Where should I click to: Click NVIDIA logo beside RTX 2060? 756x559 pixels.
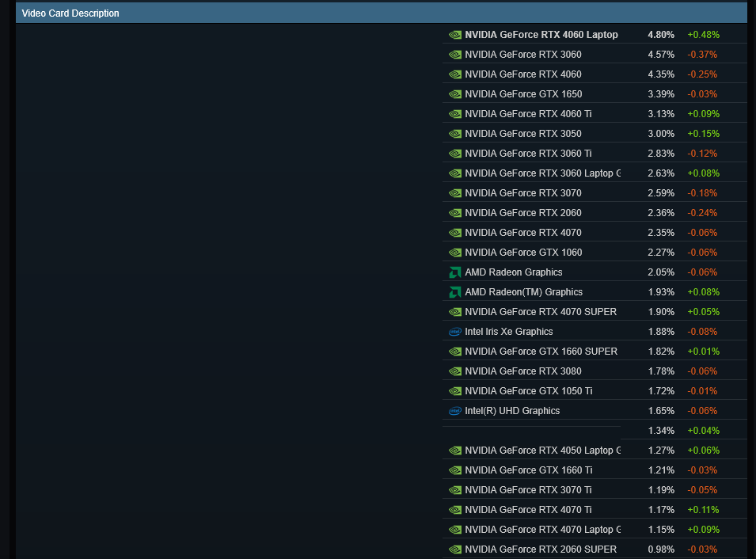click(455, 213)
